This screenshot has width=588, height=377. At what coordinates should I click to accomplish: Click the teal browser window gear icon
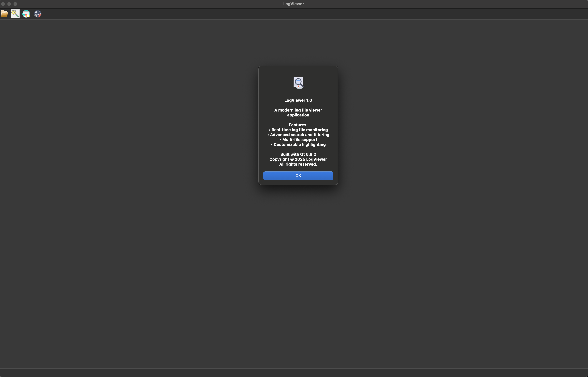[x=26, y=14]
